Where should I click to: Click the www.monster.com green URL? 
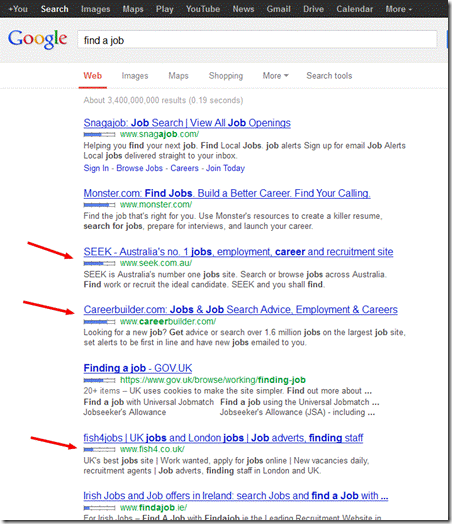pos(156,205)
